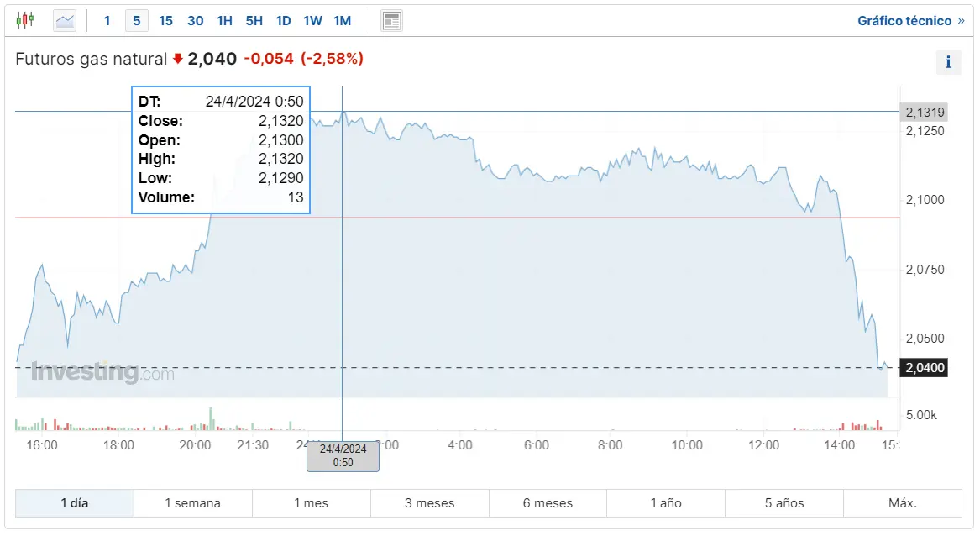Switch to the 1 mes range

coord(311,503)
